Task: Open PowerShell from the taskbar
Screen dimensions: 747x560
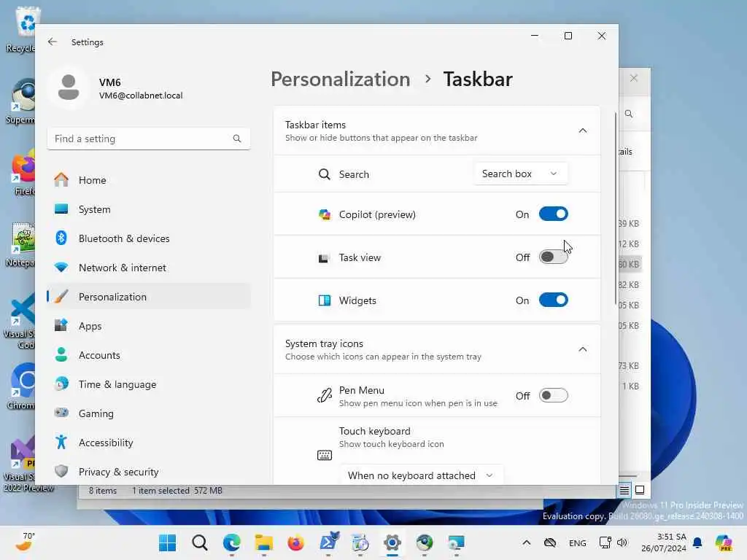Action: [x=328, y=542]
